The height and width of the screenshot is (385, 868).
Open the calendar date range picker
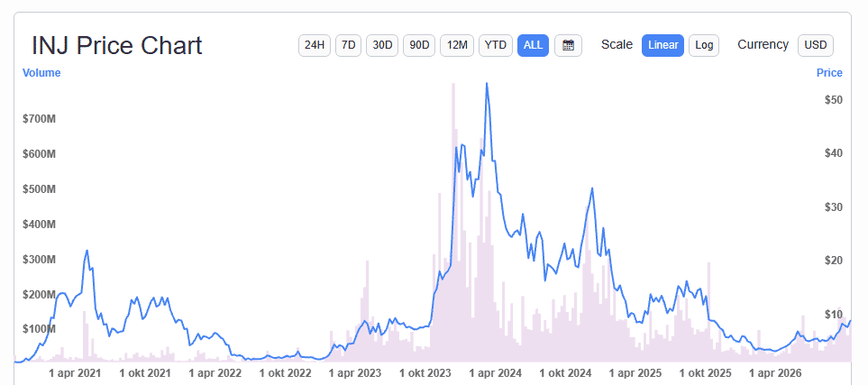pyautogui.click(x=568, y=45)
